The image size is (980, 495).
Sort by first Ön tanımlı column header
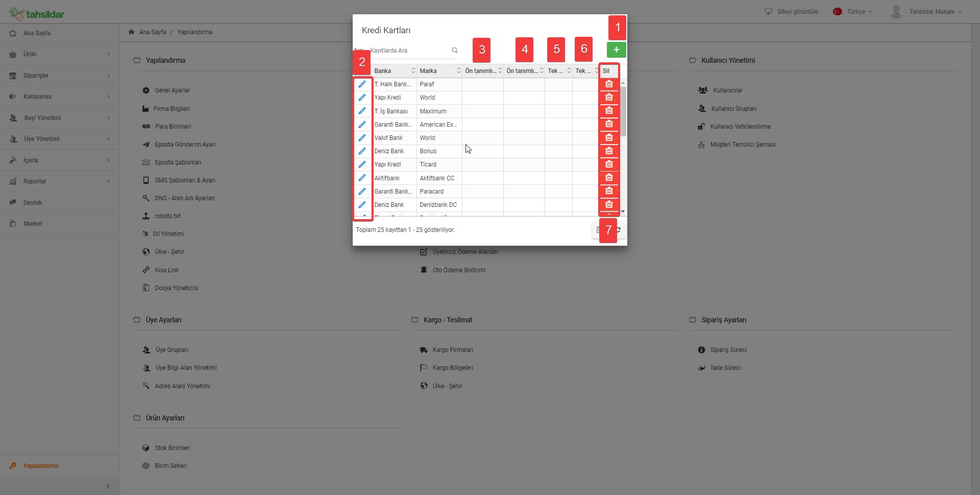pos(483,71)
